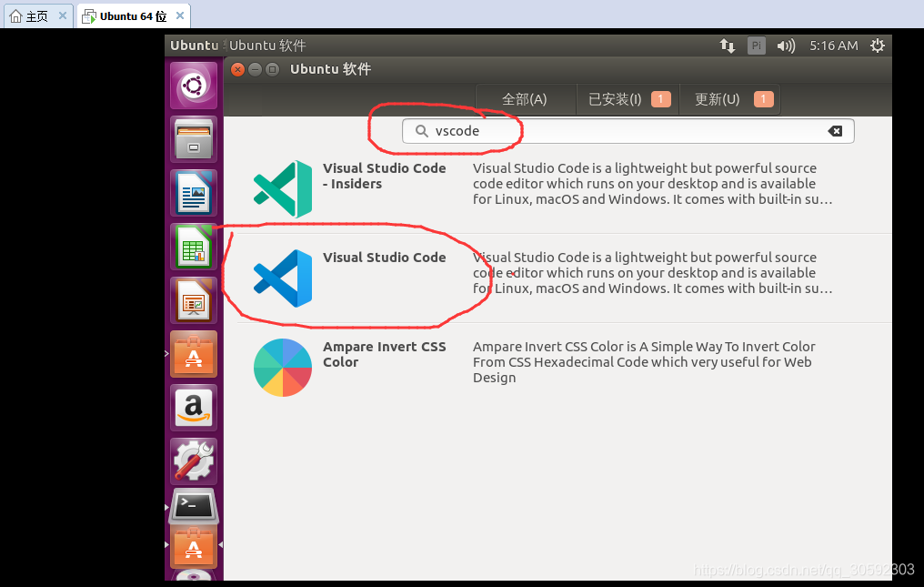
Task: Launch LibreOffice Impress from the launcher
Action: click(x=194, y=300)
